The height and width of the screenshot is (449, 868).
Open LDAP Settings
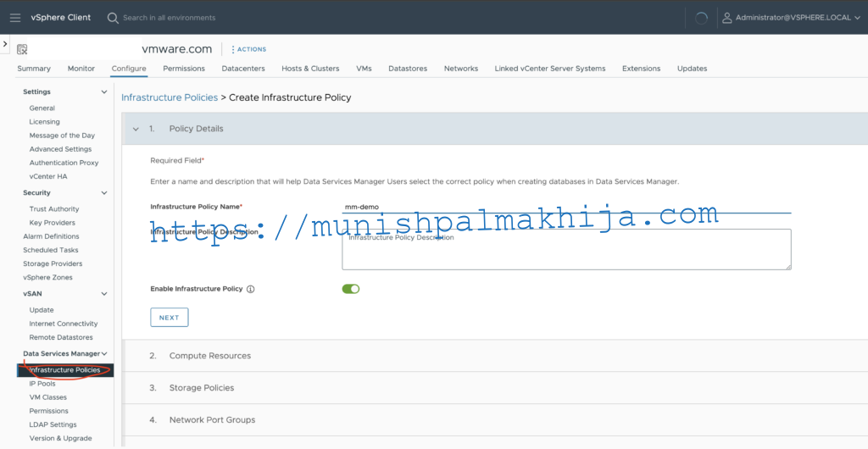tap(53, 424)
